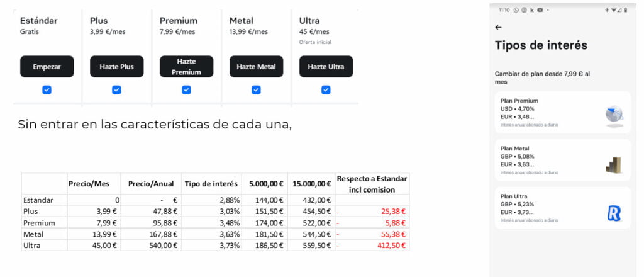Tap the WhatsApp icon in phone status bar
This screenshot has width=644, height=277.
tap(516, 10)
